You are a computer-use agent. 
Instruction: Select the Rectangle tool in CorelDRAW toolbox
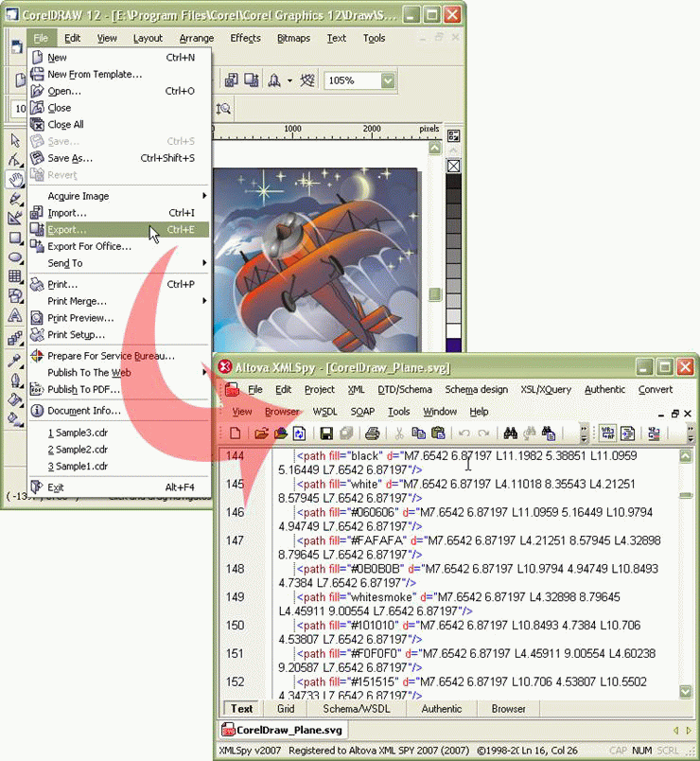[15, 238]
